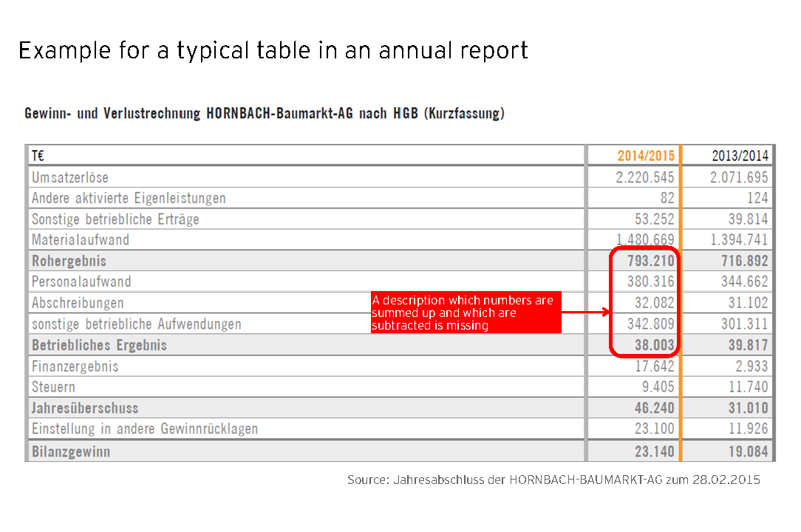Click the value '39.814'
The width and height of the screenshot is (801, 532).
click(x=749, y=219)
